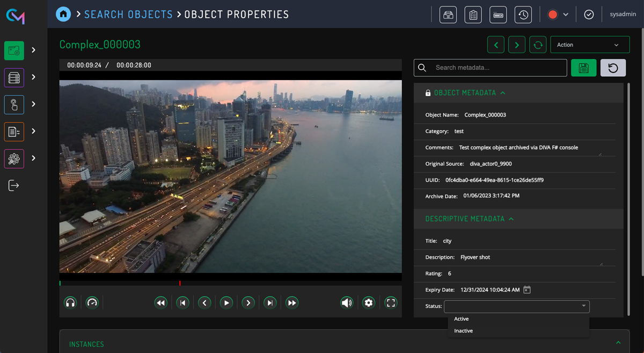This screenshot has width=644, height=353.
Task: Click the red timeline marker on the seek bar
Action: (180, 282)
